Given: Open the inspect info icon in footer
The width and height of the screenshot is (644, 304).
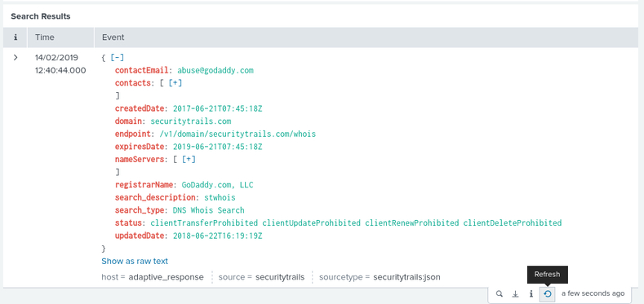Looking at the screenshot, I should pos(531,293).
